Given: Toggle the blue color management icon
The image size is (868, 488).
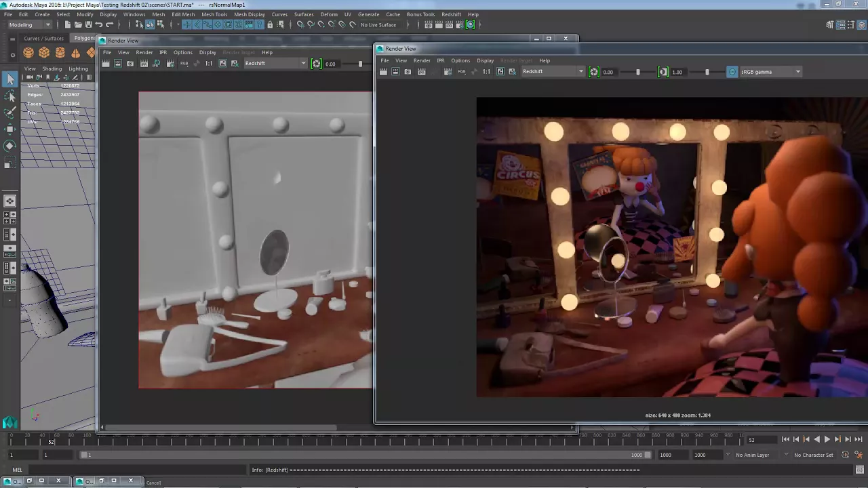Looking at the screenshot, I should click(x=732, y=72).
